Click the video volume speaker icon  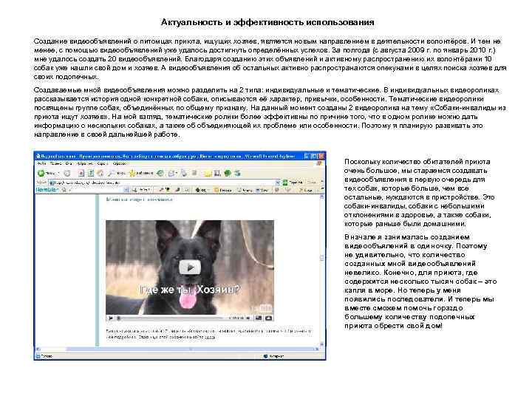[248, 318]
